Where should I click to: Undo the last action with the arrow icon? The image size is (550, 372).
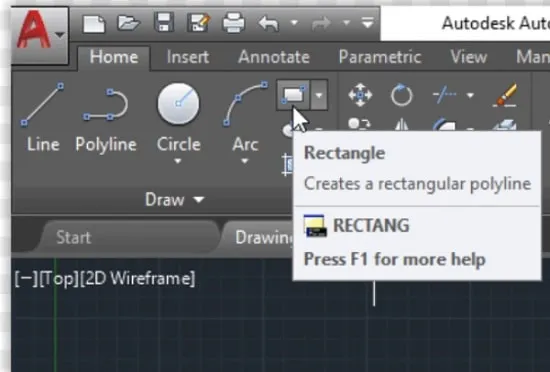click(268, 23)
